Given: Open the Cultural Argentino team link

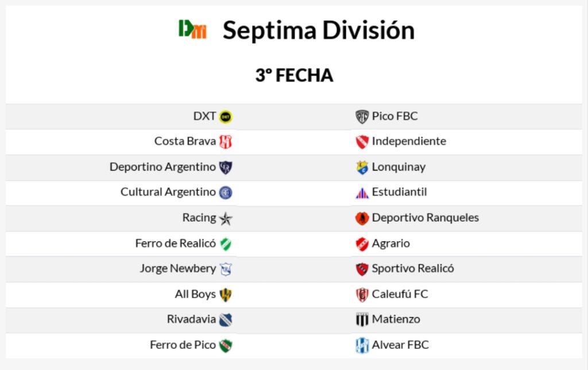Looking at the screenshot, I should tap(168, 192).
